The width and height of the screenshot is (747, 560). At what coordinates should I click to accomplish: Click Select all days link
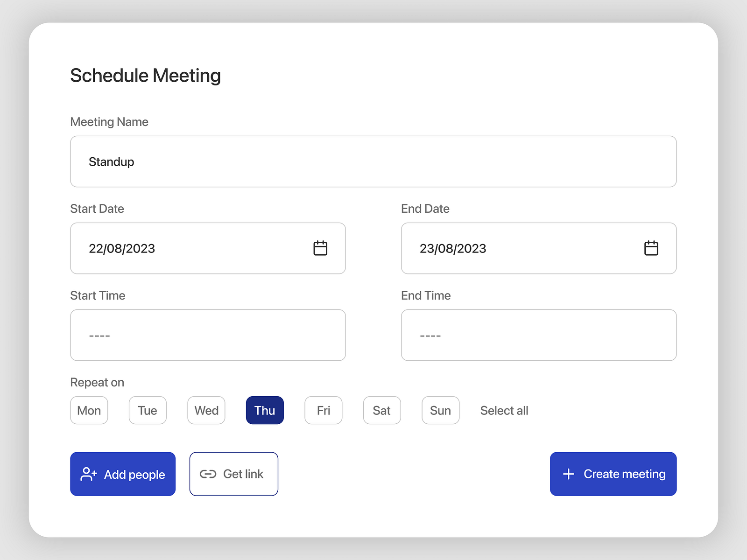click(504, 411)
